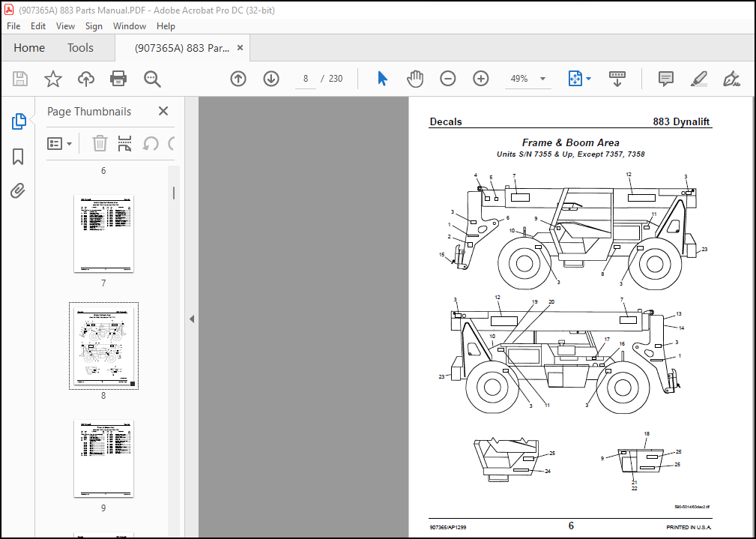The height and width of the screenshot is (539, 756).
Task: Zoom out with minus button
Action: point(447,79)
